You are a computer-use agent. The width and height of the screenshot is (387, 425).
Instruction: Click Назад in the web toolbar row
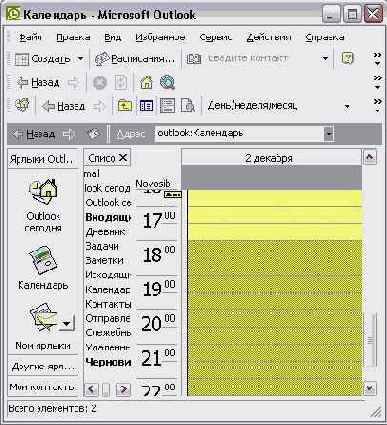(x=38, y=82)
